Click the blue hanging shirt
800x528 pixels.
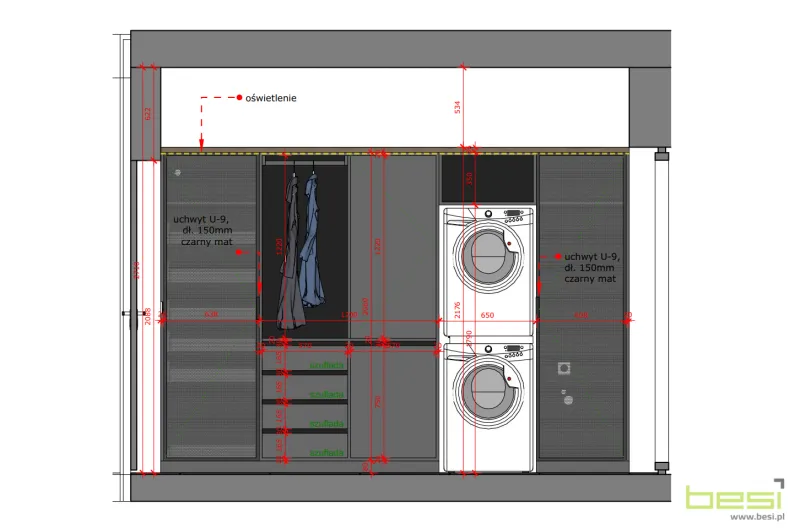312,241
